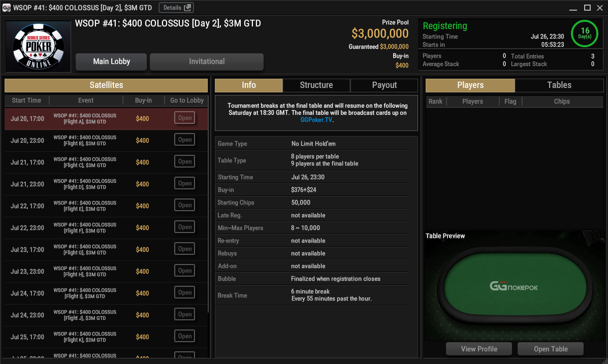Viewport: 608px width, 364px height.
Task: Open the Invitational lobby button
Action: (x=207, y=61)
